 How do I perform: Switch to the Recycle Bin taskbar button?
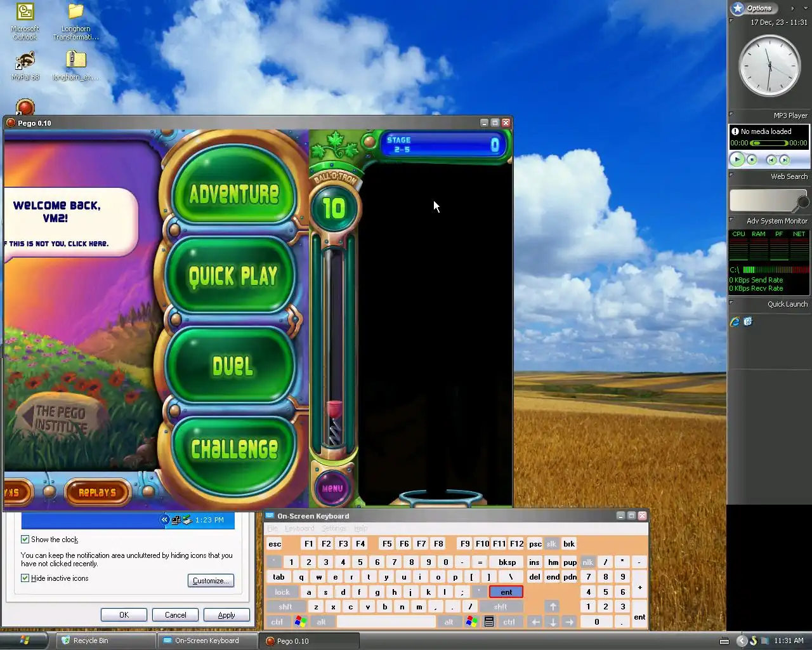106,640
